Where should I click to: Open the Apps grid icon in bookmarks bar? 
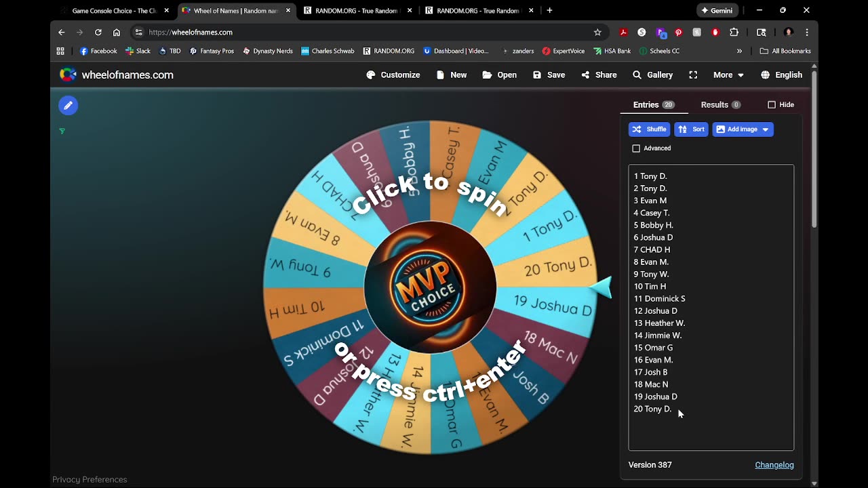[60, 51]
